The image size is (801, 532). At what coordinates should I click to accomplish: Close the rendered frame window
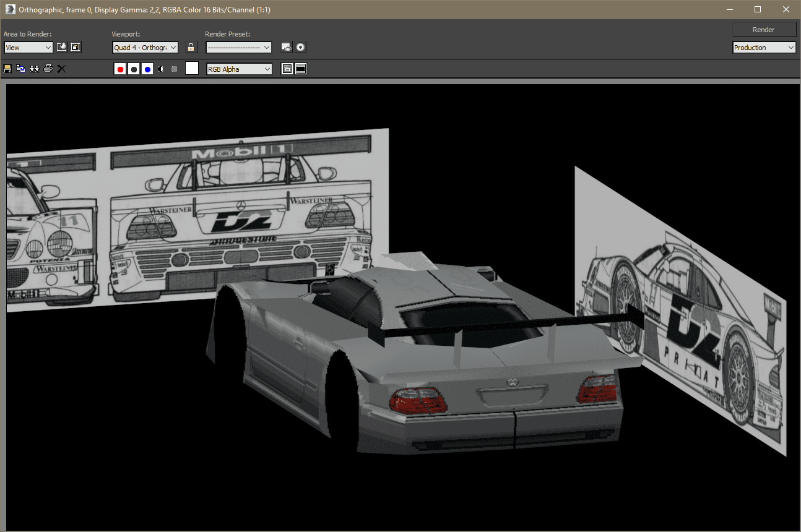(786, 9)
